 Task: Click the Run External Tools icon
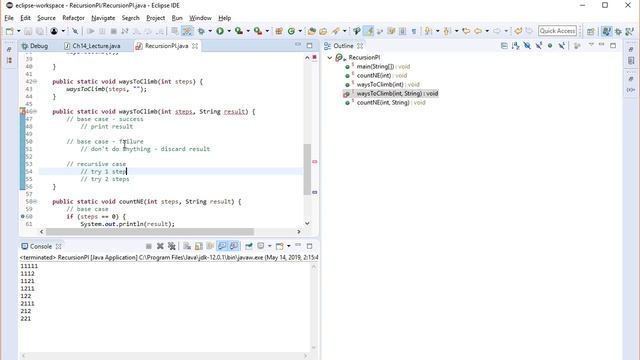click(258, 31)
